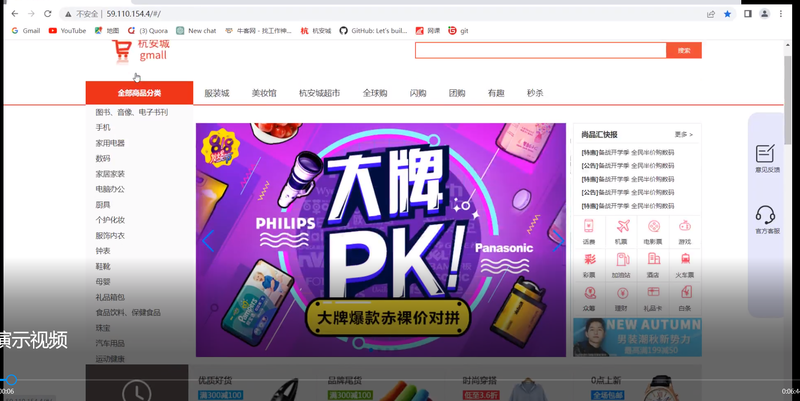Open the New chat bookmark
800x401 pixels.
pos(196,31)
